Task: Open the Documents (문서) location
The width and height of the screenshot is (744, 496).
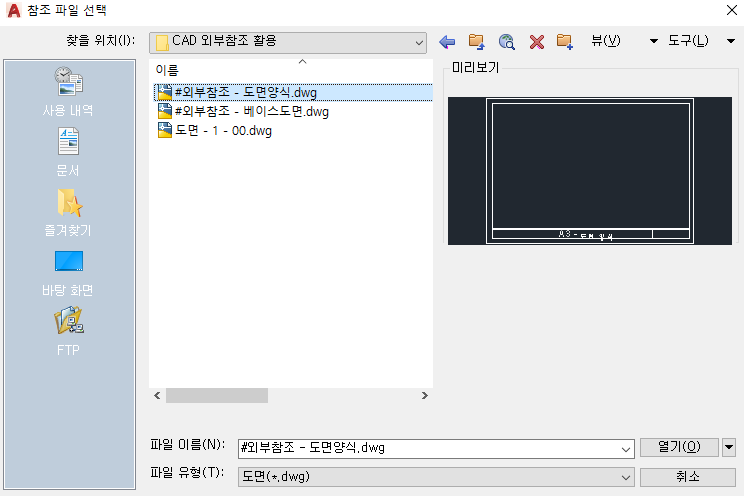Action: (68, 152)
